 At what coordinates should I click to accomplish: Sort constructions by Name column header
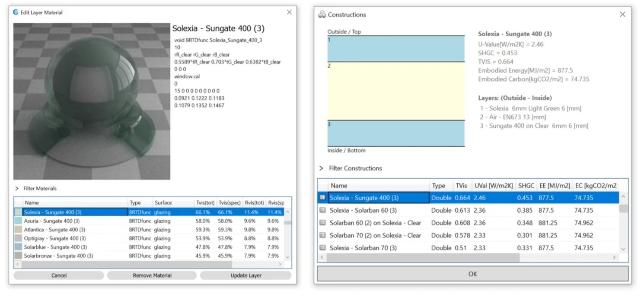[379, 186]
